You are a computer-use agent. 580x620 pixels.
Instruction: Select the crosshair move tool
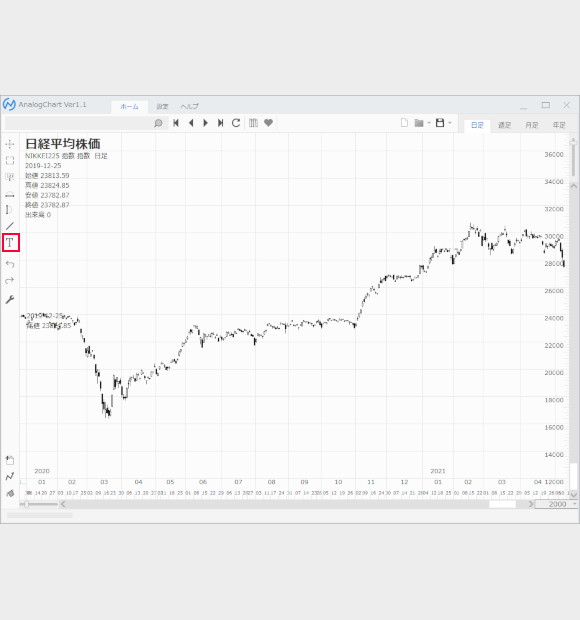point(10,144)
